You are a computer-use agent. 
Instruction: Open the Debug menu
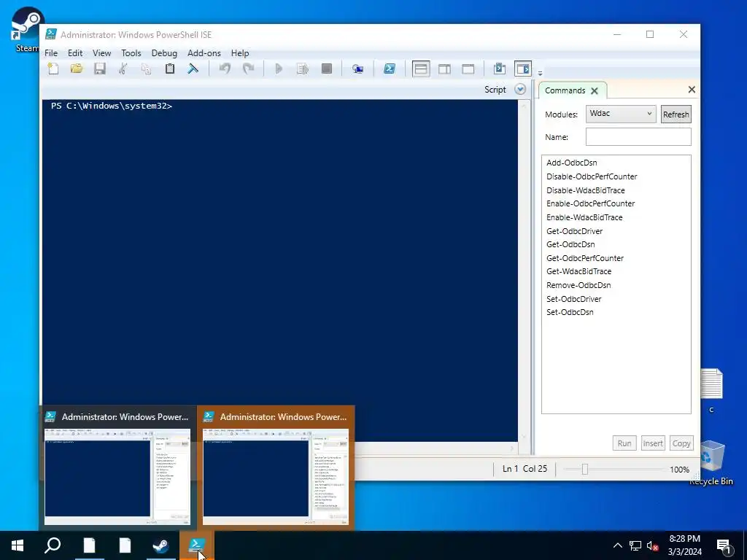coord(164,52)
